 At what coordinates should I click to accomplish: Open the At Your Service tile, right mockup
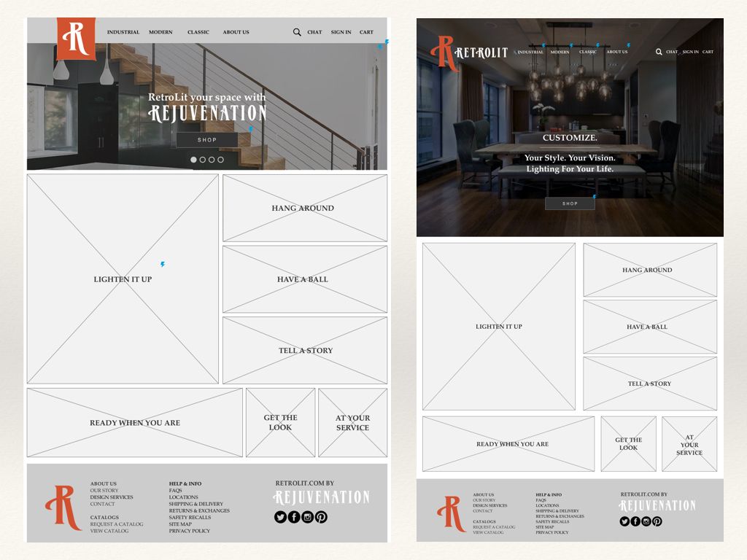tap(689, 444)
